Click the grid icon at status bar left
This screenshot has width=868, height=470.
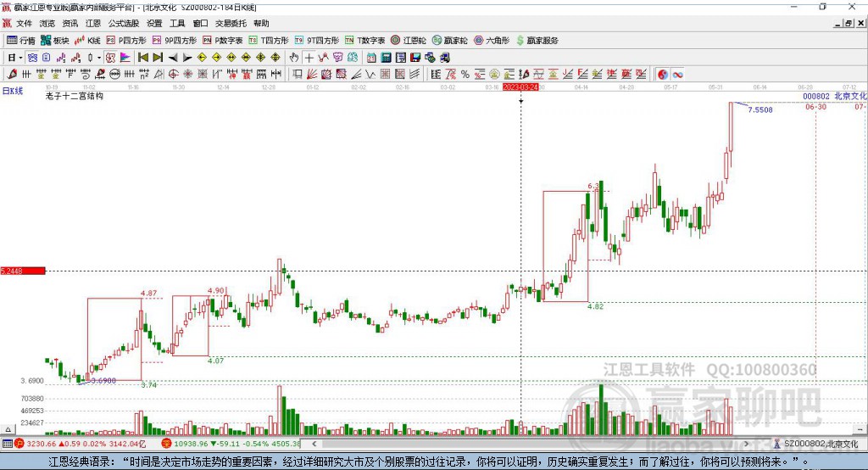pos(7,444)
